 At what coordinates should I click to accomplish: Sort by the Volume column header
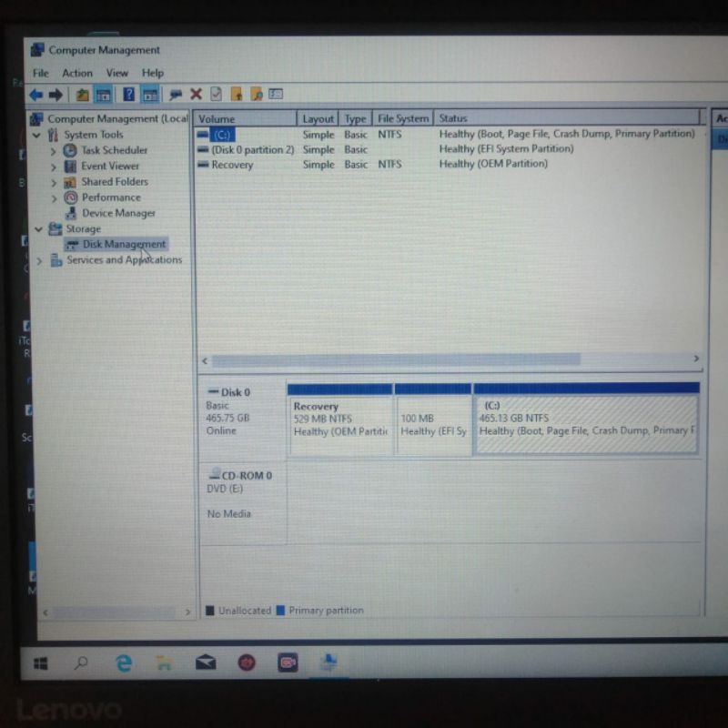point(245,118)
